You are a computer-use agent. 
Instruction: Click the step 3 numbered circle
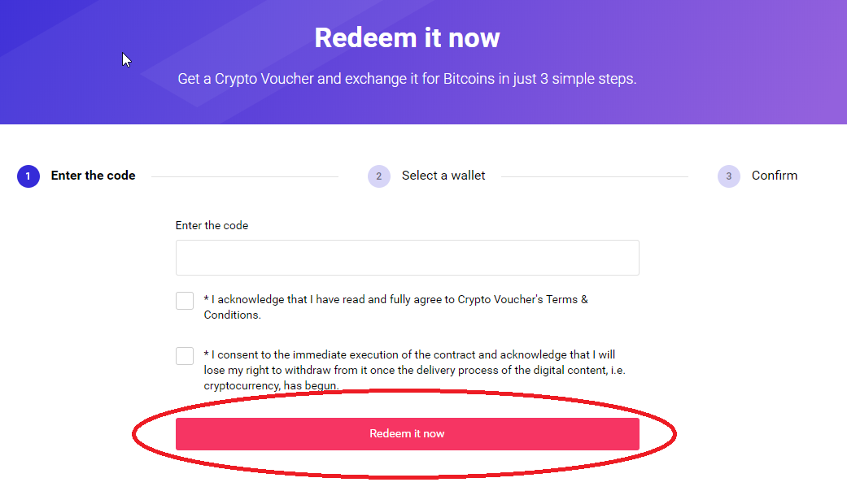(x=729, y=176)
